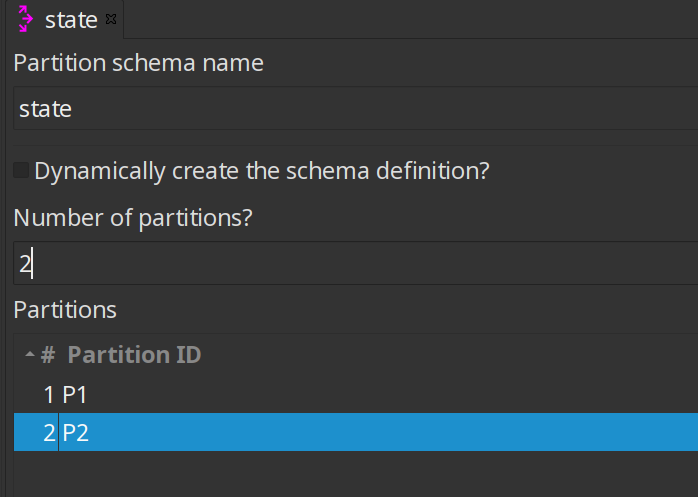Select the state tab label
The width and height of the screenshot is (698, 497).
pos(71,20)
